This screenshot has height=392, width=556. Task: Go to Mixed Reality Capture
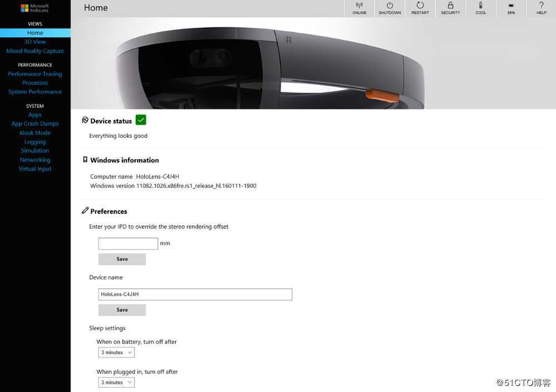(35, 51)
